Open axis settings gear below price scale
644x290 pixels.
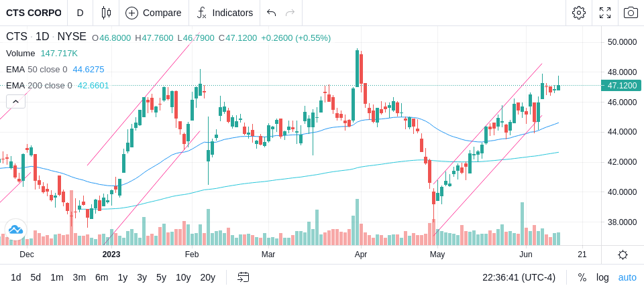tap(623, 255)
